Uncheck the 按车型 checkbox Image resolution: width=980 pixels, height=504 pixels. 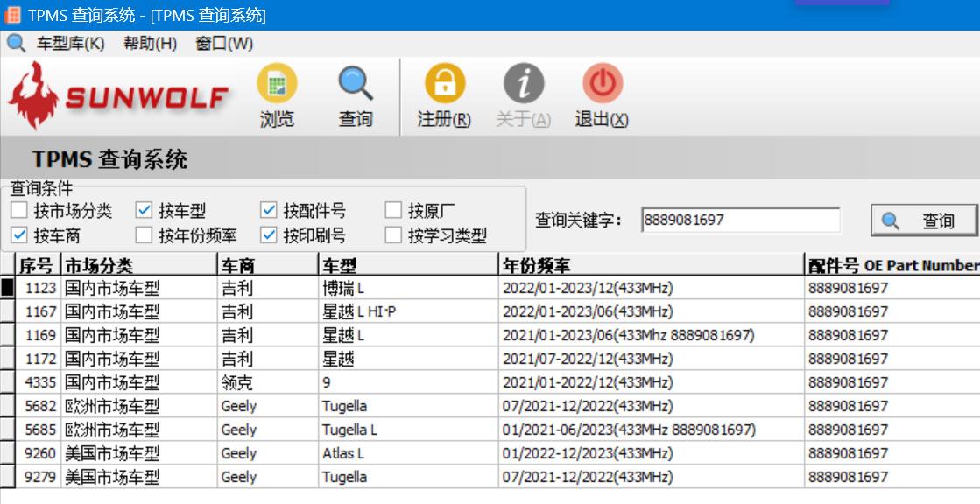point(144,210)
